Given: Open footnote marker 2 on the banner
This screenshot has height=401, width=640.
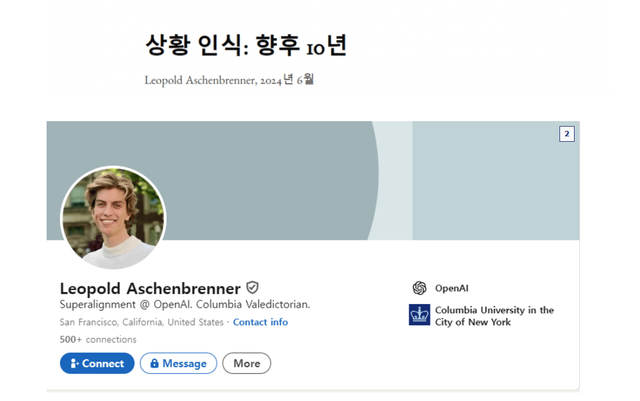Looking at the screenshot, I should [566, 134].
